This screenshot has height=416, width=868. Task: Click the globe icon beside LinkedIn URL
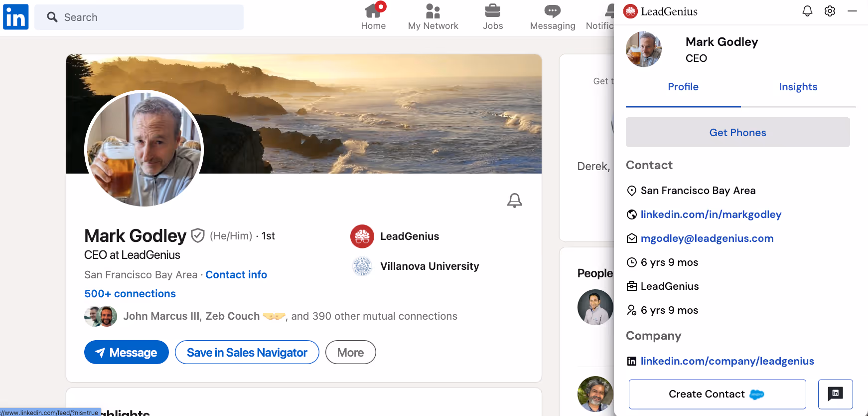pyautogui.click(x=631, y=214)
